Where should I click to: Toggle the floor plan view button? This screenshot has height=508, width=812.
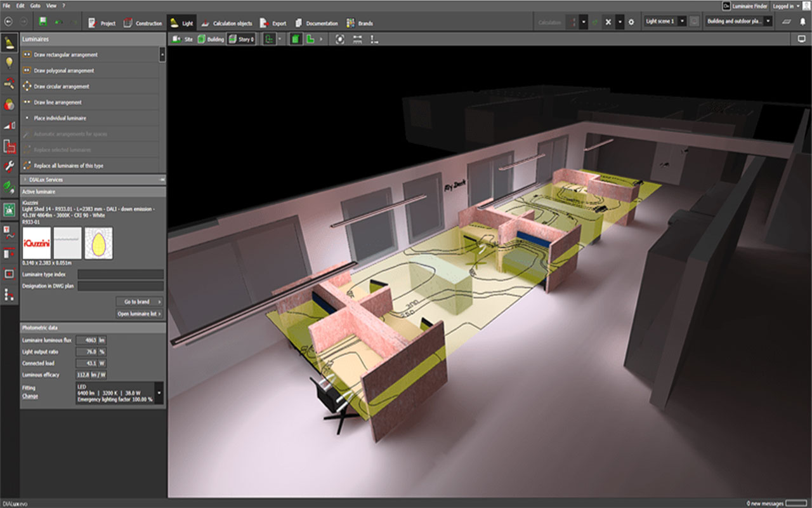click(310, 39)
